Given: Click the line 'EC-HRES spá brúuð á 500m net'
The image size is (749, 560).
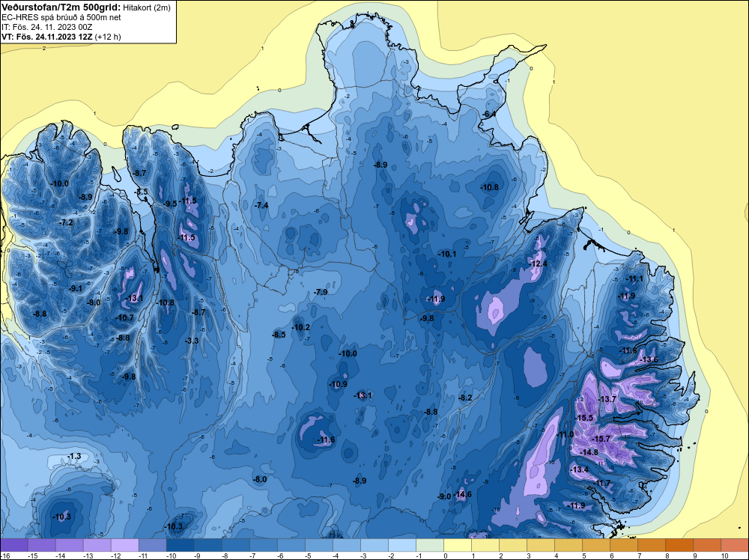Looking at the screenshot, I should coord(61,17).
